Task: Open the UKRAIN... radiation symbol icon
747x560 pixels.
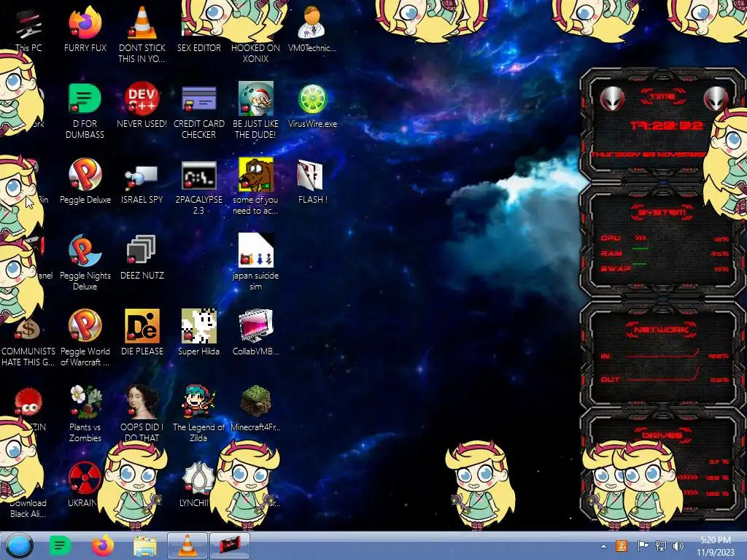Action: tap(85, 478)
